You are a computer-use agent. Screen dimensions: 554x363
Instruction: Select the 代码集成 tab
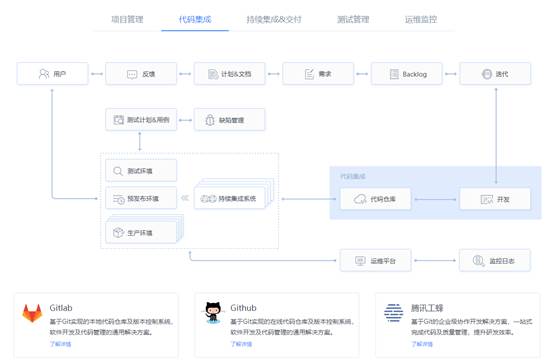point(195,19)
